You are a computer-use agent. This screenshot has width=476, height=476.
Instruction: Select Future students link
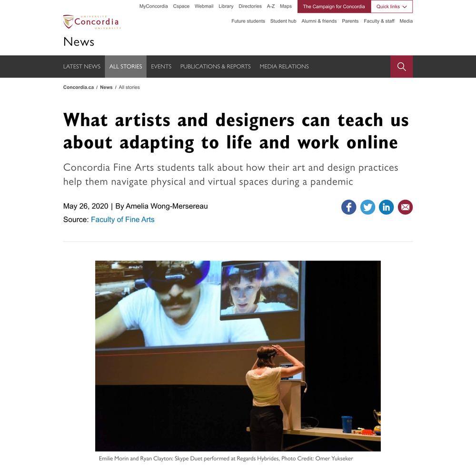[248, 21]
